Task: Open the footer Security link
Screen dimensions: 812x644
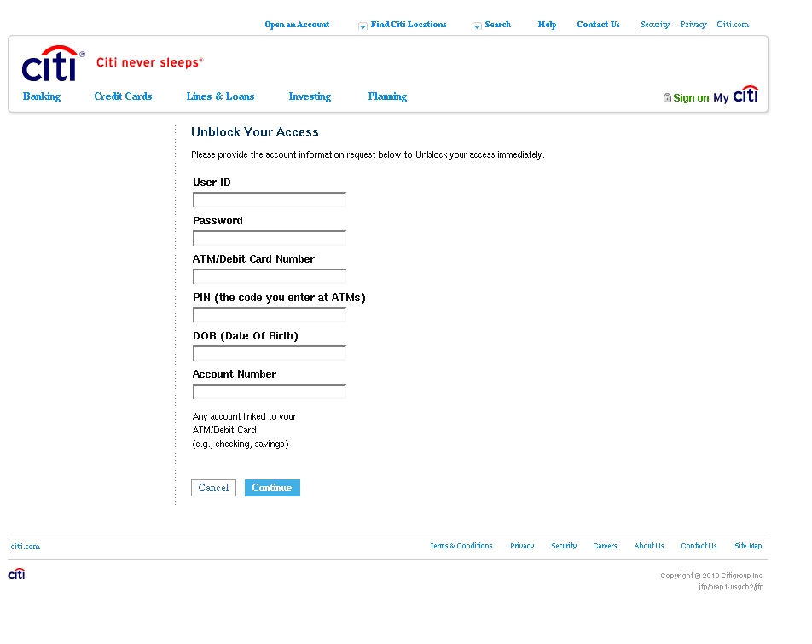Action: pyautogui.click(x=564, y=546)
